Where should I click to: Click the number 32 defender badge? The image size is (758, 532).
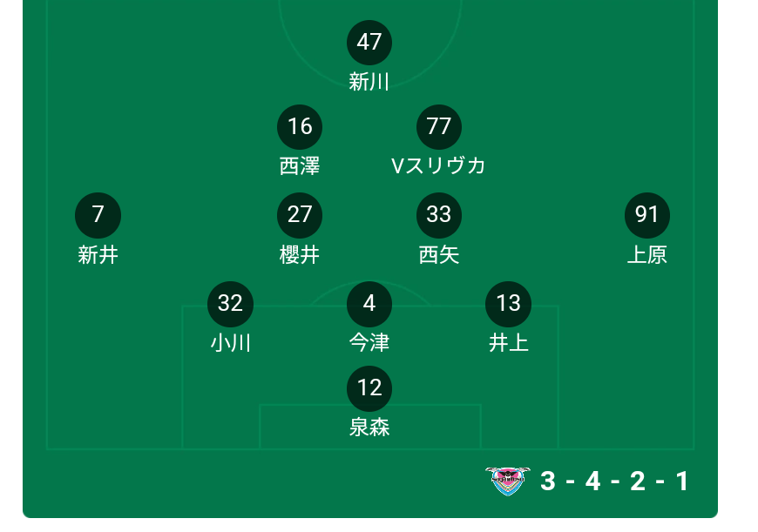coord(230,304)
